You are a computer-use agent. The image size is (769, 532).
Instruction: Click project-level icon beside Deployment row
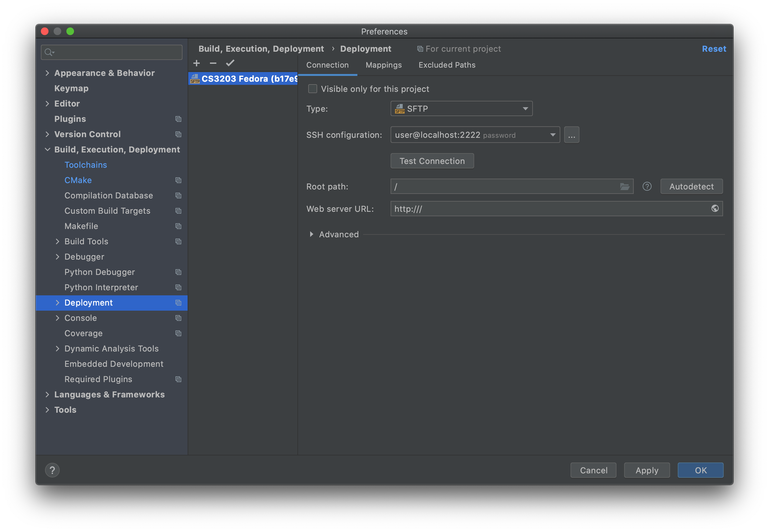(x=178, y=303)
